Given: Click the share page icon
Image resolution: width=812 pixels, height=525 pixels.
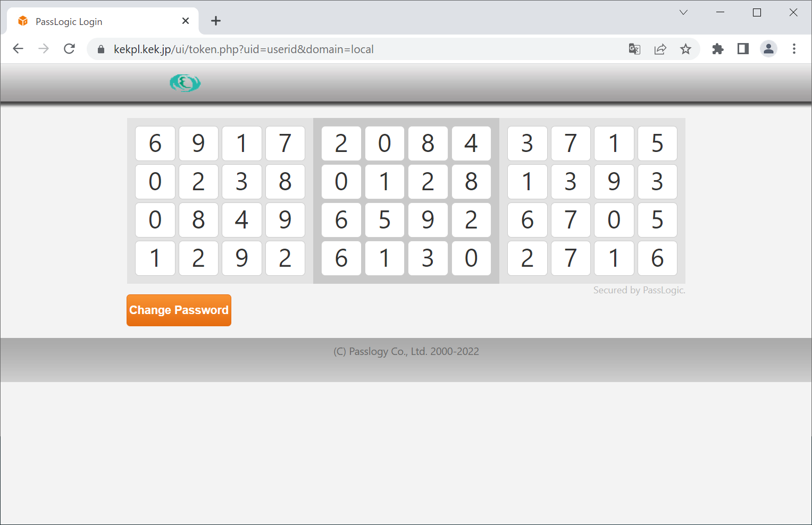Looking at the screenshot, I should pyautogui.click(x=660, y=49).
